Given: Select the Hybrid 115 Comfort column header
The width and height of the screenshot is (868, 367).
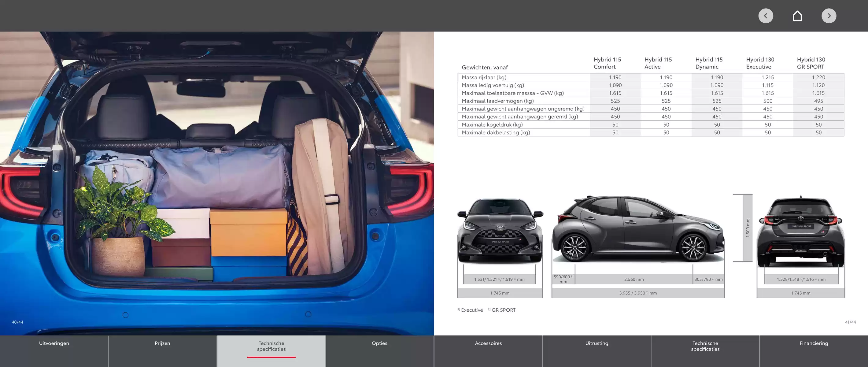Looking at the screenshot, I should [607, 63].
